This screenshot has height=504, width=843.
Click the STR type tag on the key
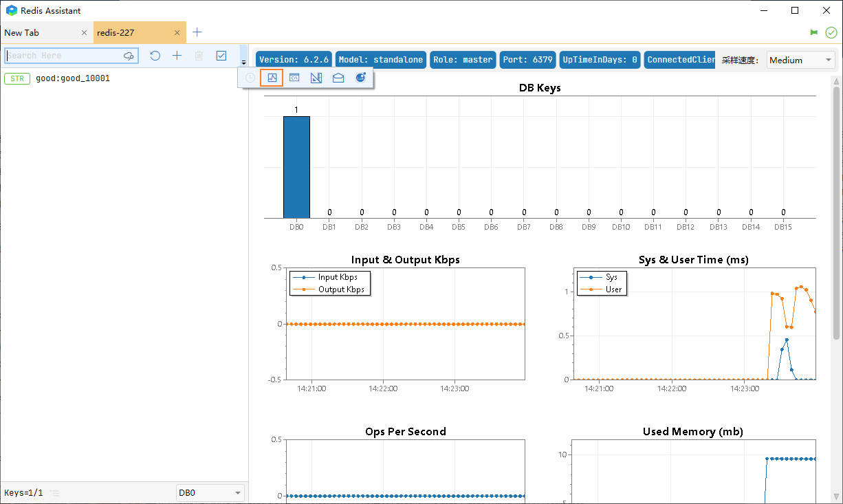(x=17, y=78)
